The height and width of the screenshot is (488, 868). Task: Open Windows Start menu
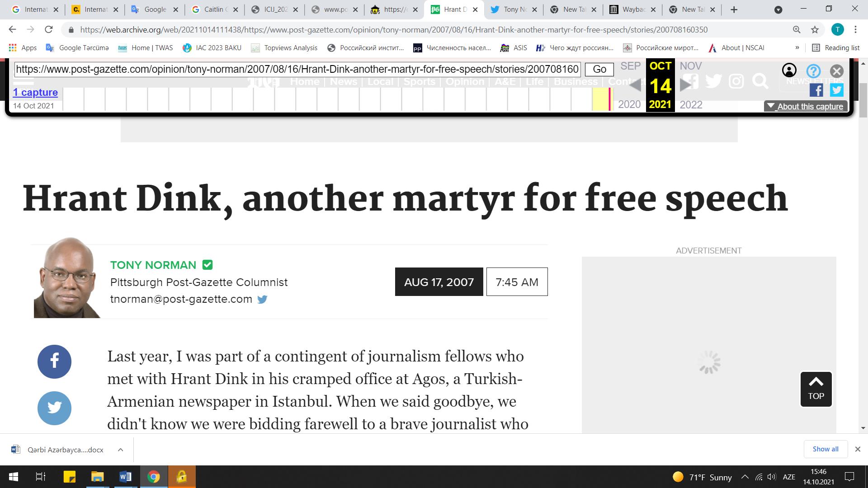[x=13, y=477]
